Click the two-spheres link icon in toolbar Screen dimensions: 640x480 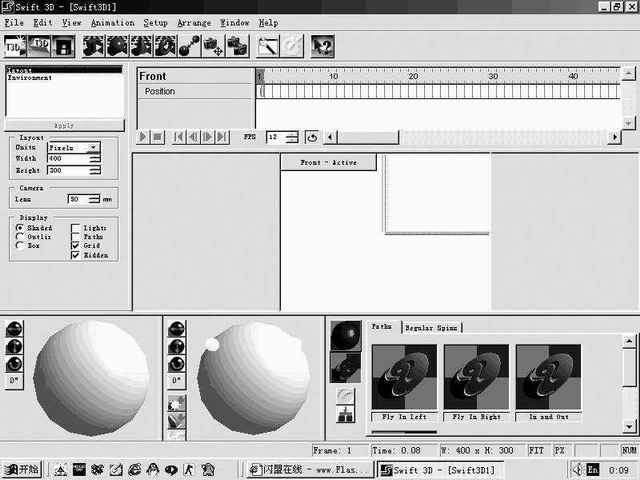pos(189,45)
